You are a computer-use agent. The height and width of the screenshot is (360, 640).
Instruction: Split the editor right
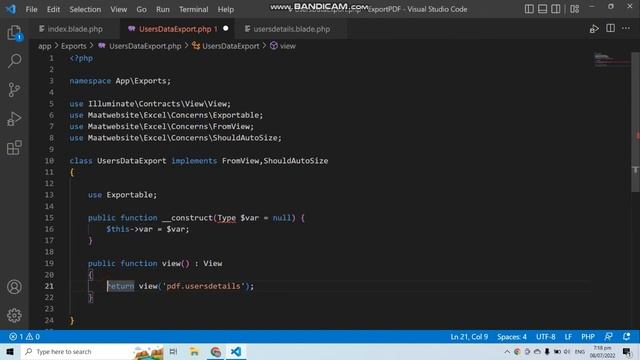point(610,28)
